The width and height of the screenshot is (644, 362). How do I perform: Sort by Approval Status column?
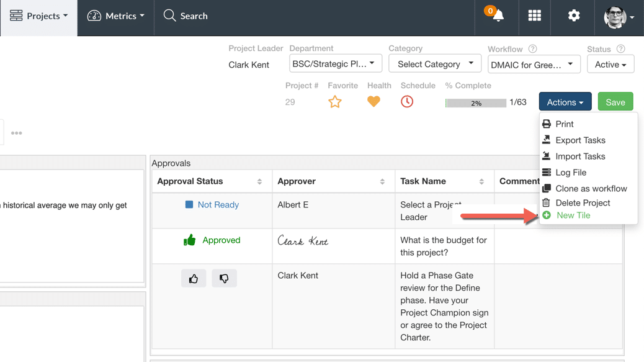259,181
